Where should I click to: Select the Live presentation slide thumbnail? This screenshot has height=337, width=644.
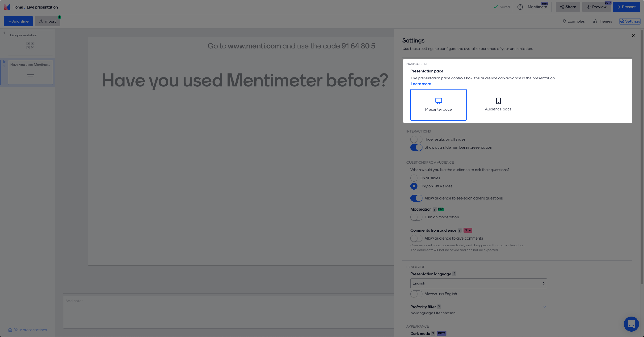pos(30,43)
